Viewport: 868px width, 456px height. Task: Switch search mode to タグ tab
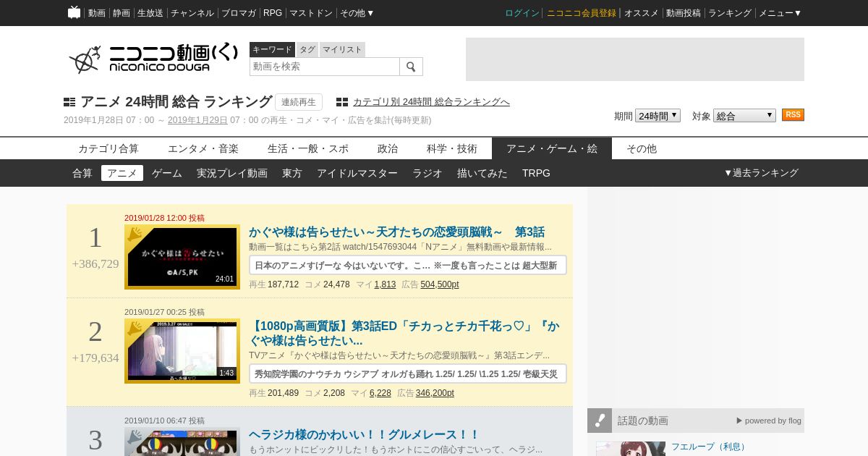point(307,49)
